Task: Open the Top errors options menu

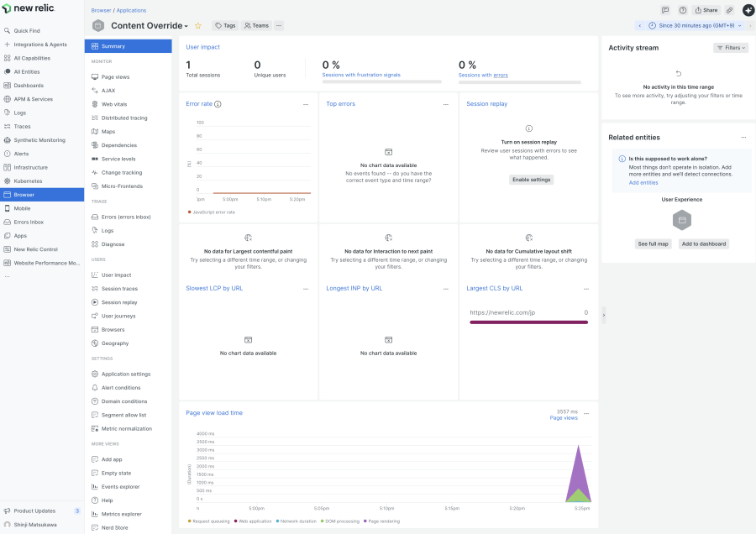Action: click(x=446, y=104)
